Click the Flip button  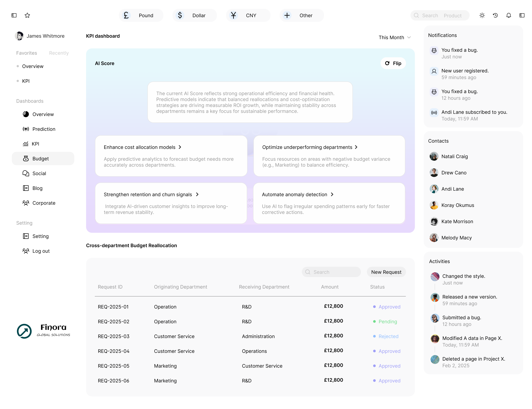pyautogui.click(x=393, y=63)
